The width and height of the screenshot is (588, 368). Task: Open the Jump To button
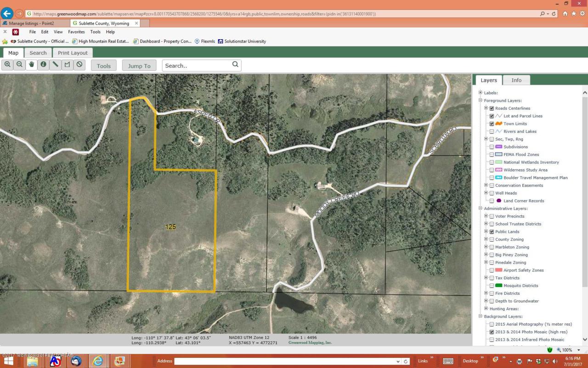coord(139,66)
